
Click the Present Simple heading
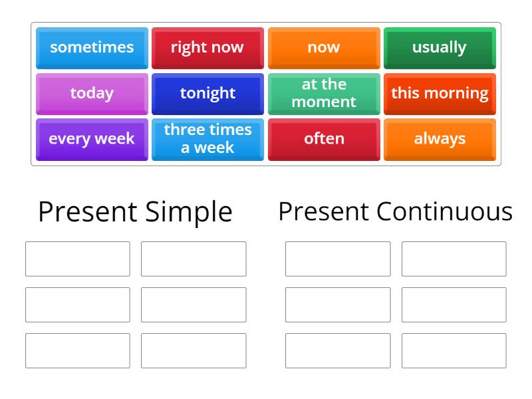pos(135,211)
